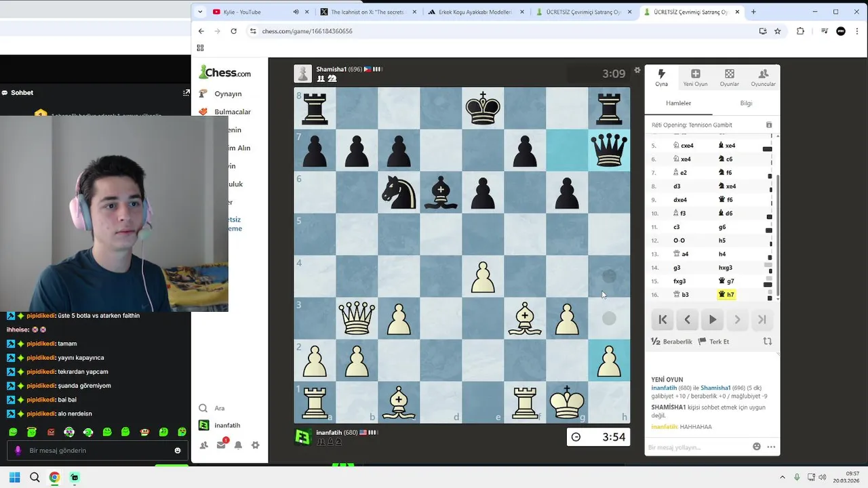Click the white king on g1
The height and width of the screenshot is (488, 868).
pos(567,402)
